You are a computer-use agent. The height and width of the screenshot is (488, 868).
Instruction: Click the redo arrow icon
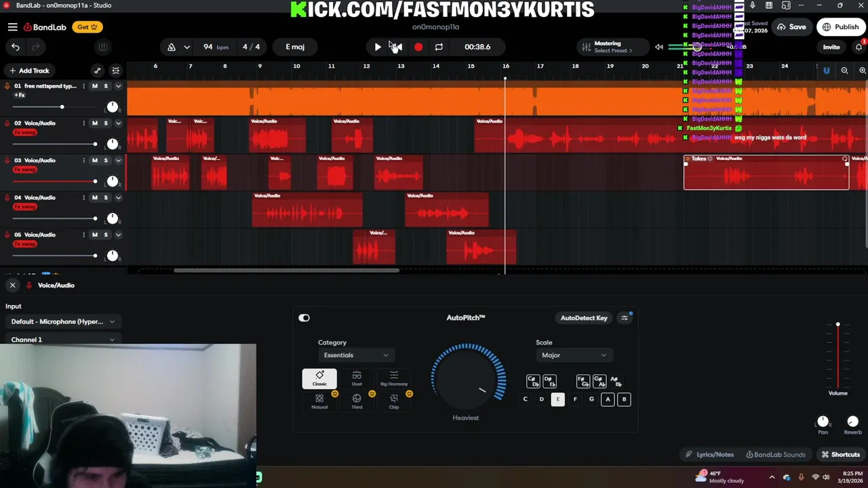(36, 47)
